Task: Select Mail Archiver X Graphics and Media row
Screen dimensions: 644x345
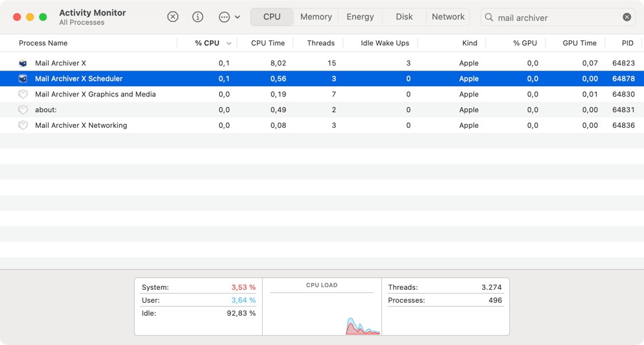Action: pyautogui.click(x=322, y=94)
